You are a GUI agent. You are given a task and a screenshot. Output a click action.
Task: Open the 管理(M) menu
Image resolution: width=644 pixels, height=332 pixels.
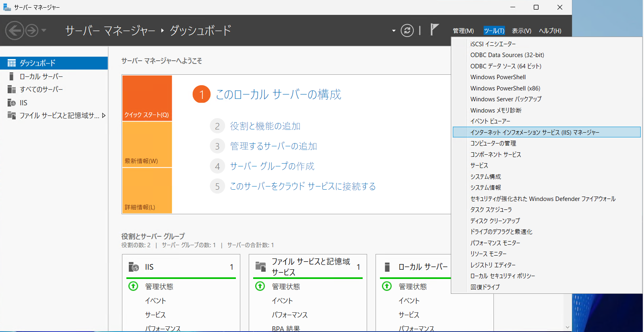(x=463, y=31)
